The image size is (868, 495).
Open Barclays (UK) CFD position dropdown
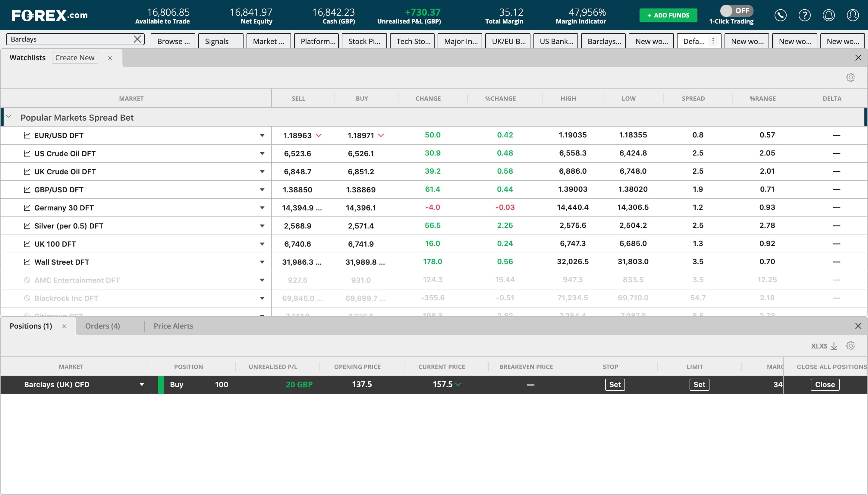[142, 384]
